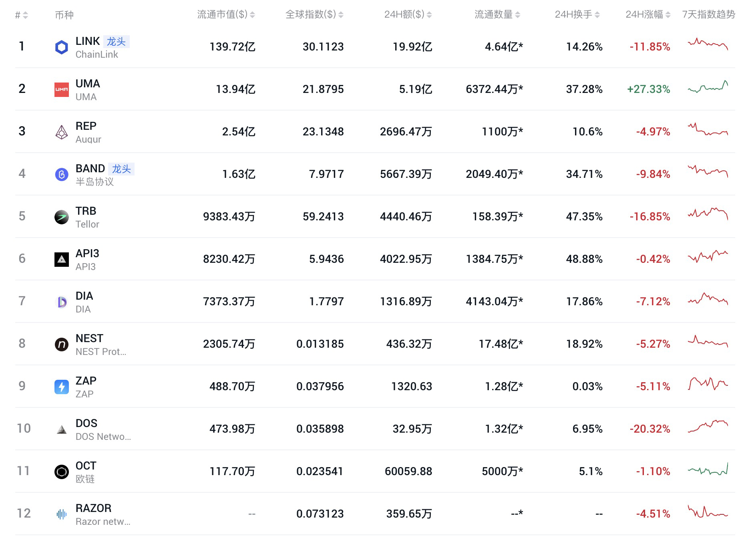756x536 pixels.
Task: Click the 龙头 tag next to BAND
Action: [121, 169]
